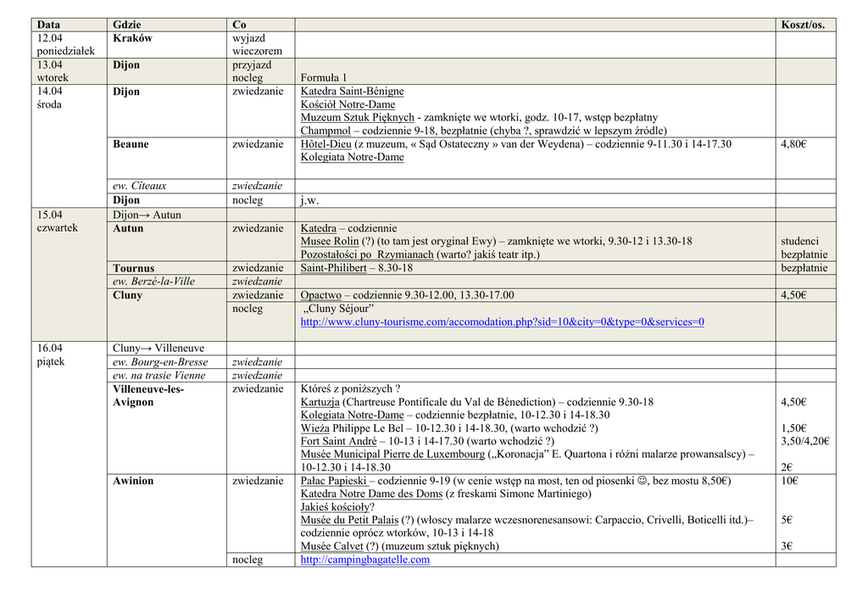Viewport: 868px width, 614px height.
Task: Select the Formuła 1 lodging cell
Action: point(324,78)
